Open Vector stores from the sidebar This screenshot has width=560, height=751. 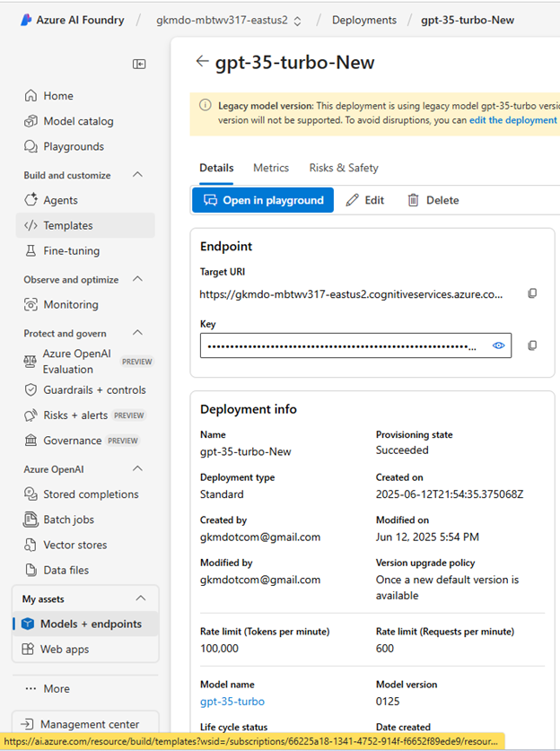click(74, 545)
